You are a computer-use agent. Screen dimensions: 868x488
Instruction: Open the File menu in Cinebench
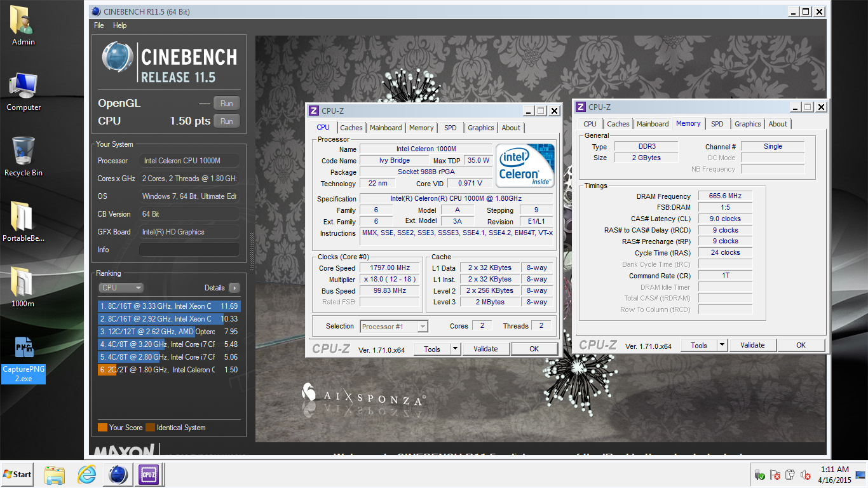pos(98,25)
